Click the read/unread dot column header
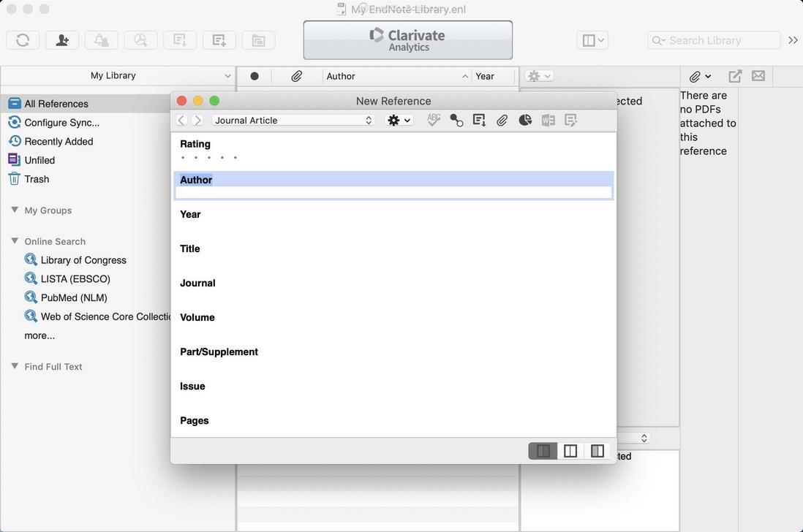This screenshot has height=532, width=803. [x=255, y=76]
